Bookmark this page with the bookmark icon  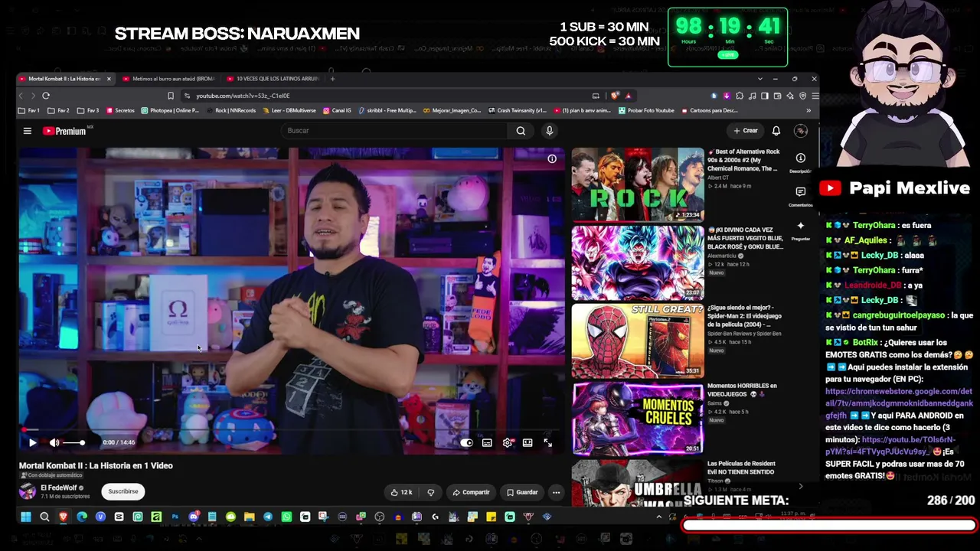click(171, 96)
